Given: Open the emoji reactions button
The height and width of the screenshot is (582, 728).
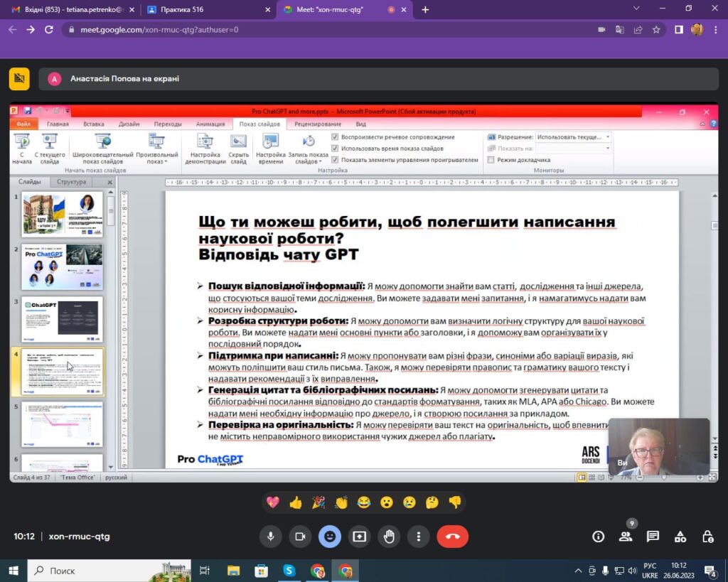Looking at the screenshot, I should pos(330,537).
